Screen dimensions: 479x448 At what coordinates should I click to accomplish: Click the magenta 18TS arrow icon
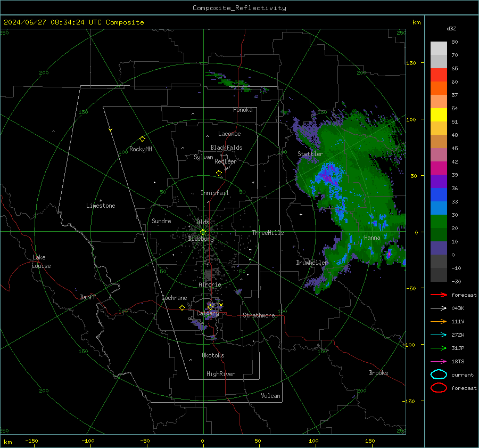(x=439, y=362)
